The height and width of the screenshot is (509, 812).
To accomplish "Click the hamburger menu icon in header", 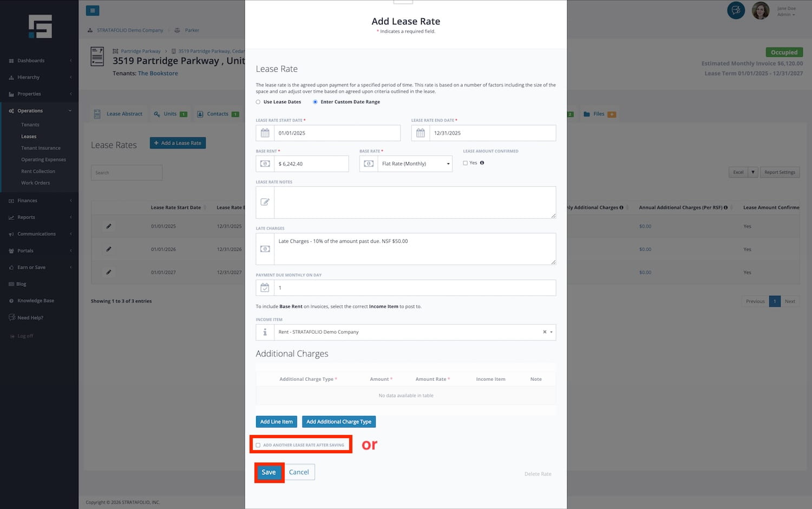I will point(93,10).
